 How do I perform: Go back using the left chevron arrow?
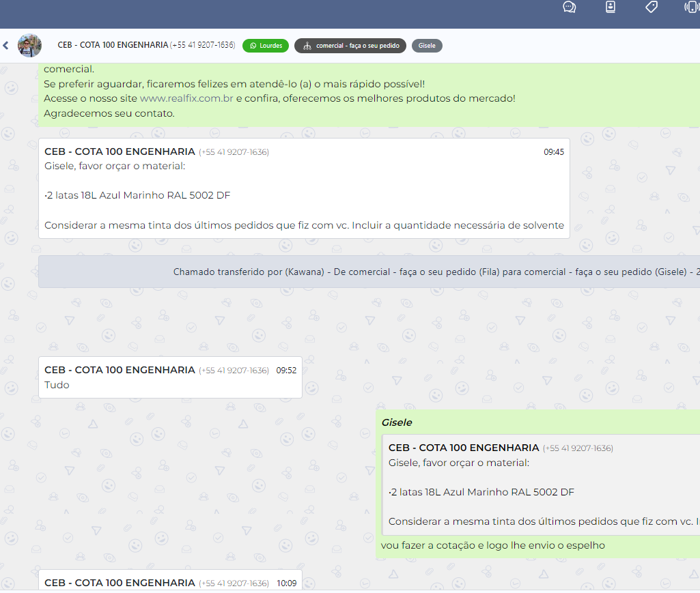click(x=5, y=46)
